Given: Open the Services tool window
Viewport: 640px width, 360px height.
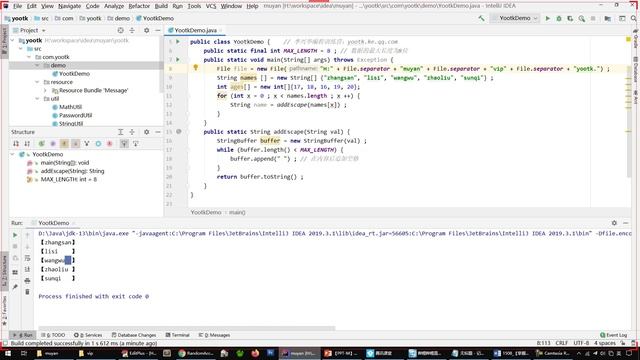Looking at the screenshot, I should (88, 335).
